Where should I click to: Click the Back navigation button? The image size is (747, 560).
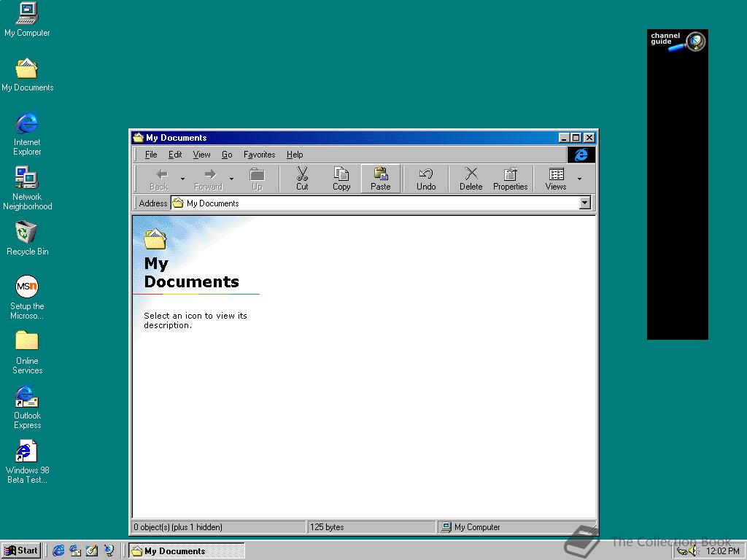pyautogui.click(x=158, y=177)
